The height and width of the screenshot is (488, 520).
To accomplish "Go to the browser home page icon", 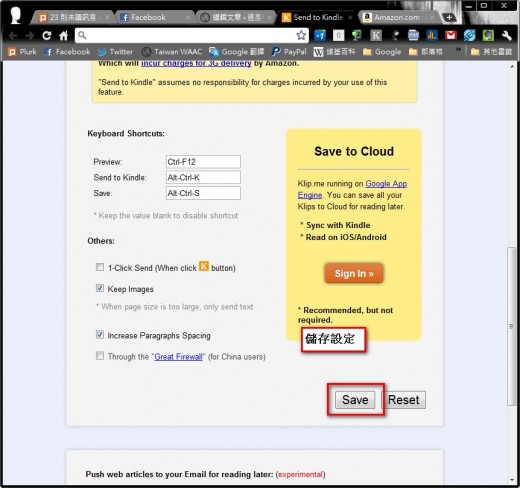I will (64, 35).
